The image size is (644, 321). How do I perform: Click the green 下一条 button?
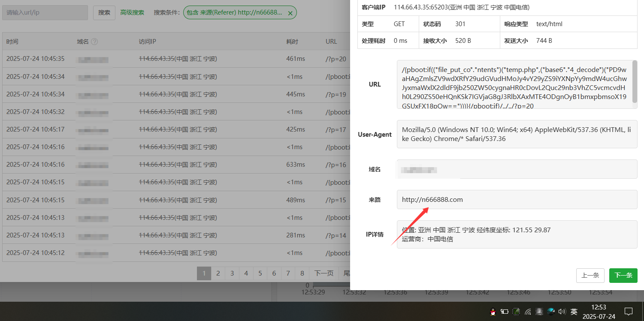623,275
